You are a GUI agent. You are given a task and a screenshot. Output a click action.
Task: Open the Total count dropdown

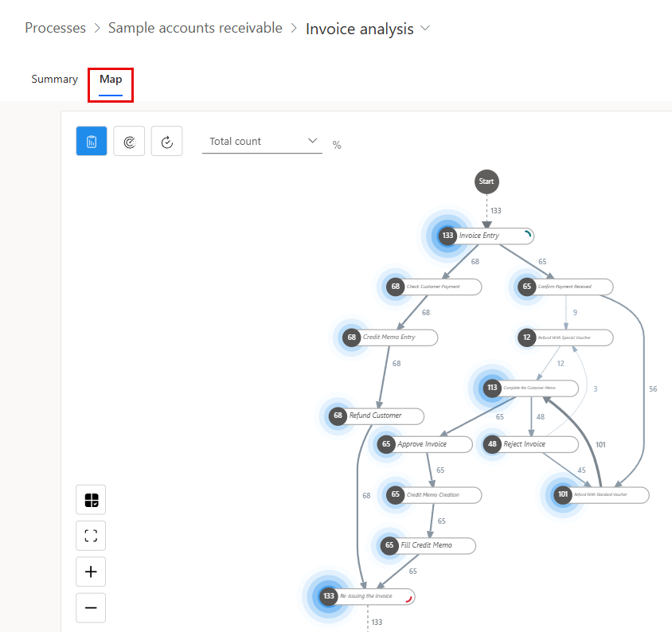(262, 142)
